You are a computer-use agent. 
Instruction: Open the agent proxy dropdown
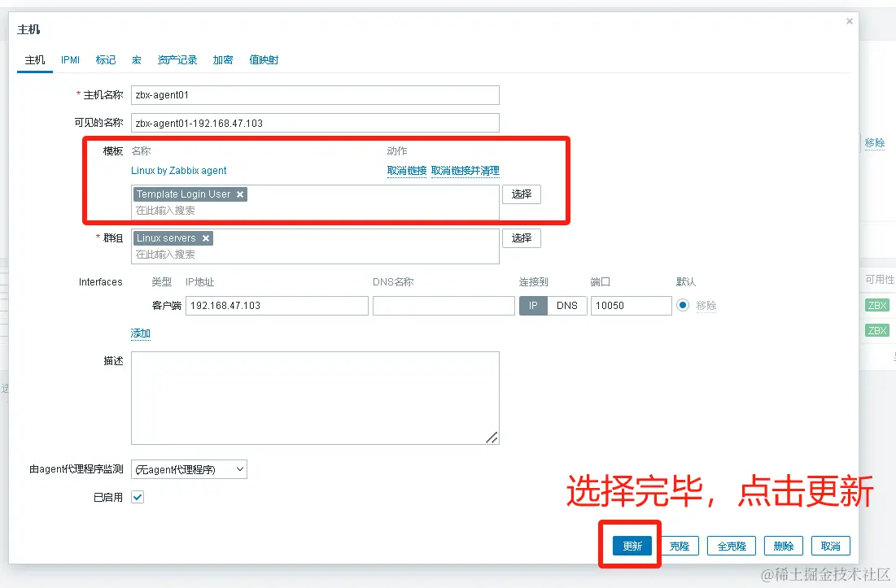pyautogui.click(x=189, y=469)
